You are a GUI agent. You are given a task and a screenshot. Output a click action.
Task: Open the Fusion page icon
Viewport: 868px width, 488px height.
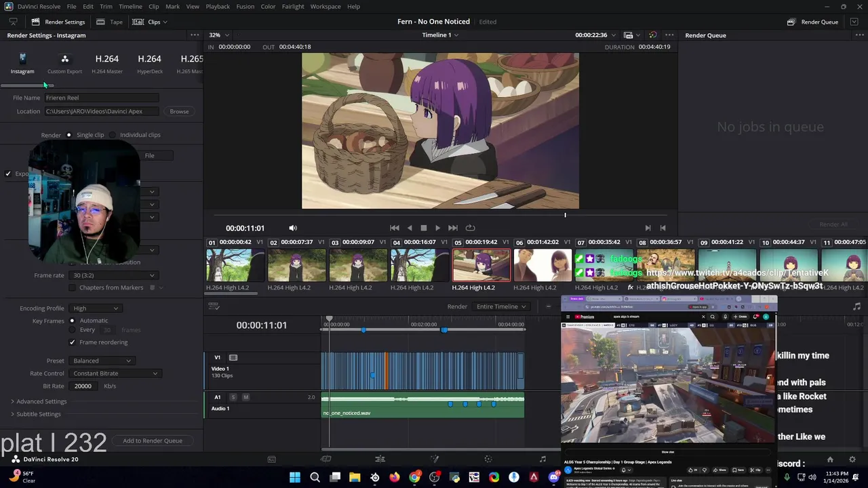point(435,459)
